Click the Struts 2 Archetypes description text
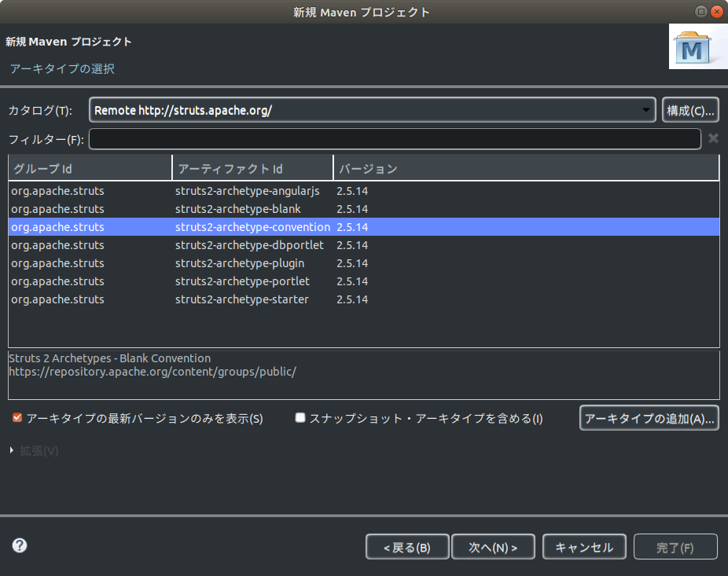 coord(109,358)
